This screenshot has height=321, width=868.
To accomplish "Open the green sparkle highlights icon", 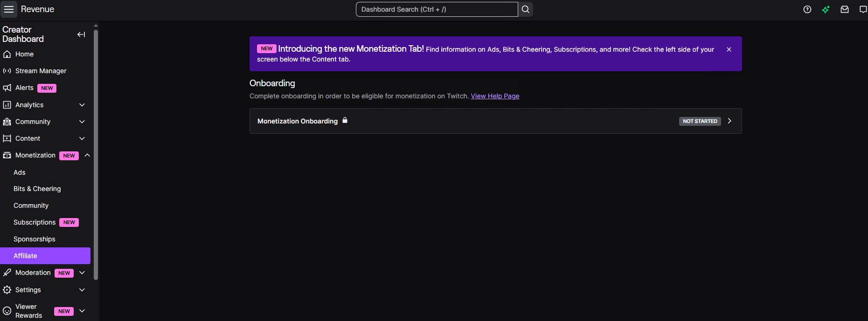I will pyautogui.click(x=826, y=9).
